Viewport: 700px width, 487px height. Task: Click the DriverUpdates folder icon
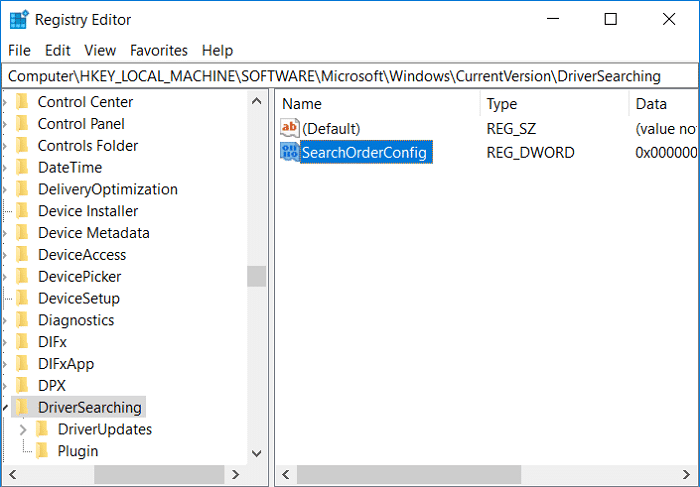[42, 429]
